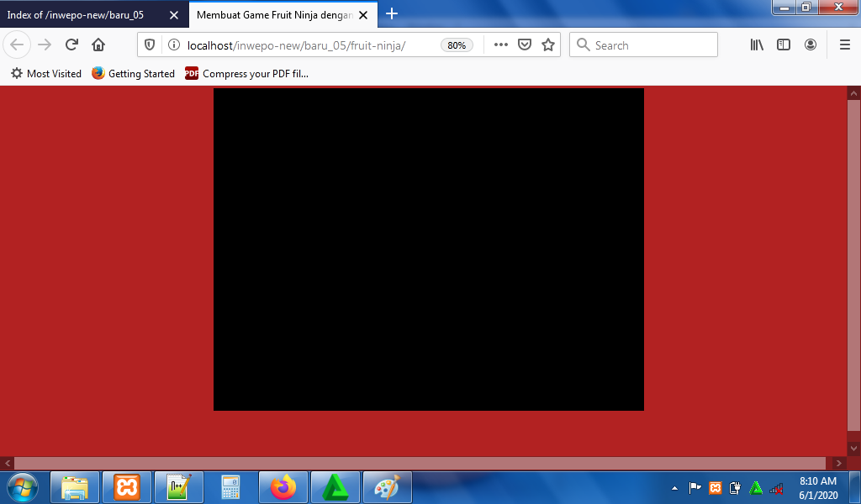861x504 pixels.
Task: Click the Search input box
Action: tap(643, 45)
